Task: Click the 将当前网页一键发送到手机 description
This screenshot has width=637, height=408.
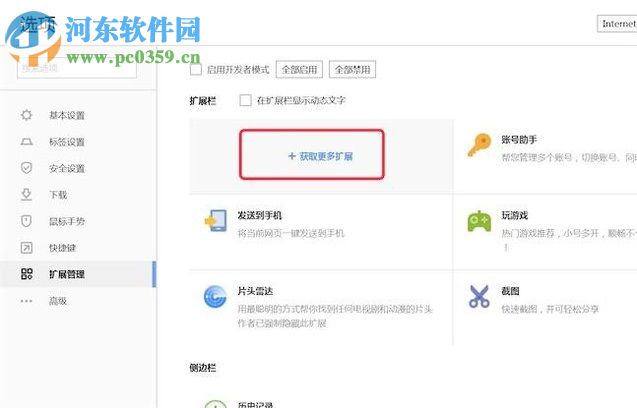Action: pos(291,233)
